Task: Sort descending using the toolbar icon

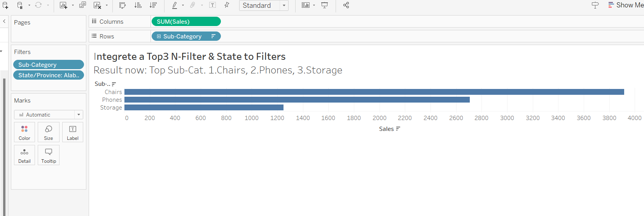Action: tap(153, 5)
